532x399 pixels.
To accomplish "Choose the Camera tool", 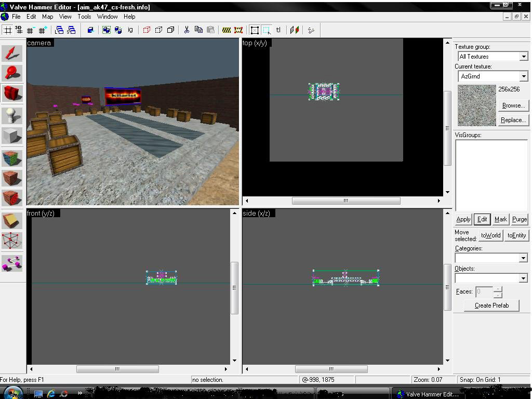I will click(x=12, y=93).
